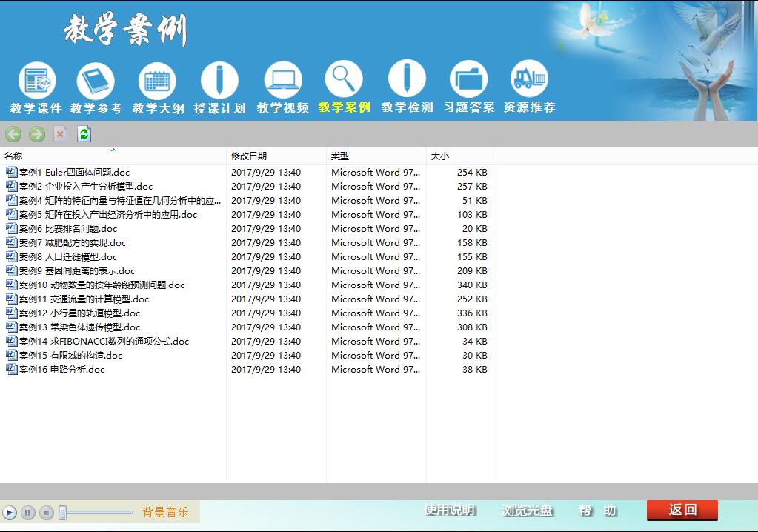758x532 pixels.
Task: Click the Word icon for 案例15 有限域的构造.doc
Action: click(x=12, y=355)
